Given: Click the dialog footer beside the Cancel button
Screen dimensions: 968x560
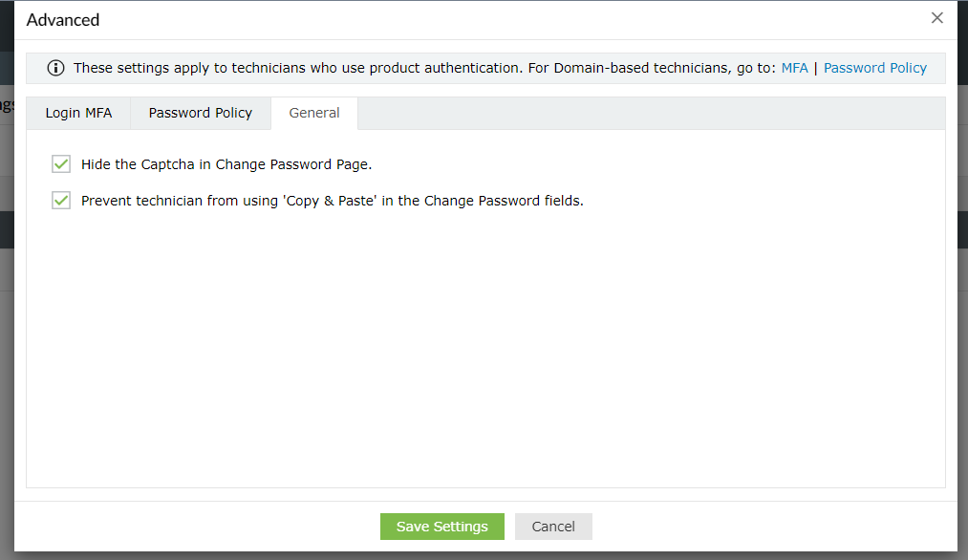Looking at the screenshot, I should pyautogui.click(x=764, y=527).
